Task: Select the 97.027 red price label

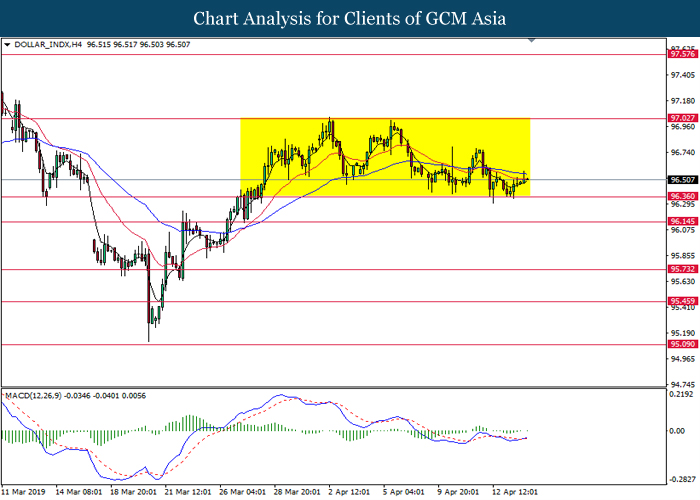Action: [682, 117]
